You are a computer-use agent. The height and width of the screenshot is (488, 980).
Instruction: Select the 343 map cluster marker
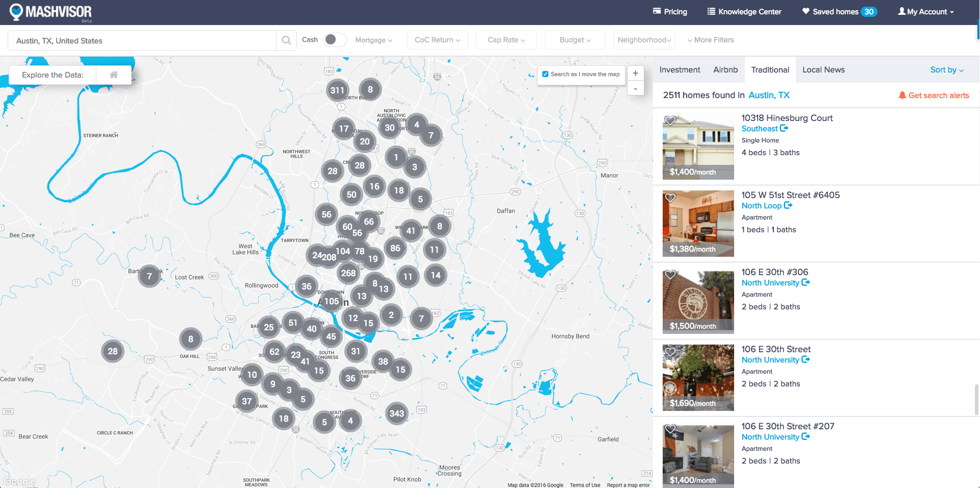click(396, 413)
